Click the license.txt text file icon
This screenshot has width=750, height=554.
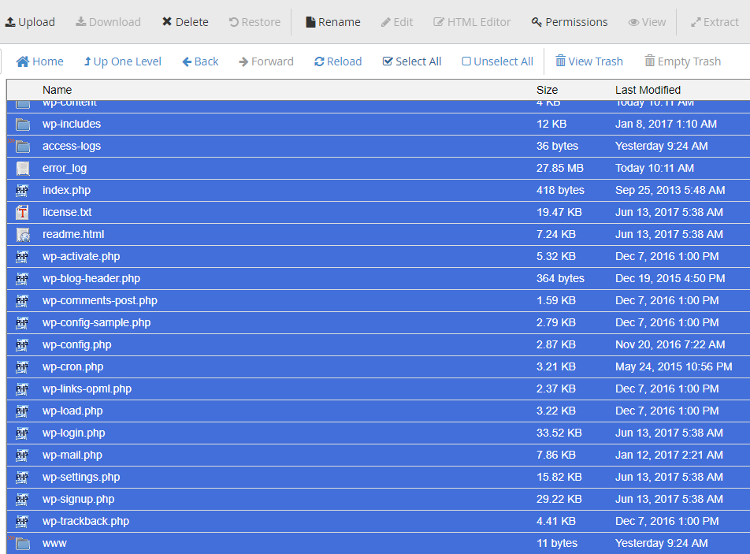point(22,212)
